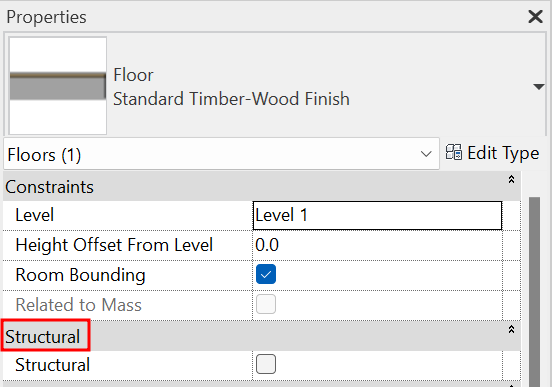Click the greyed Related to Mass checkbox
This screenshot has height=387, width=552.
tap(266, 304)
